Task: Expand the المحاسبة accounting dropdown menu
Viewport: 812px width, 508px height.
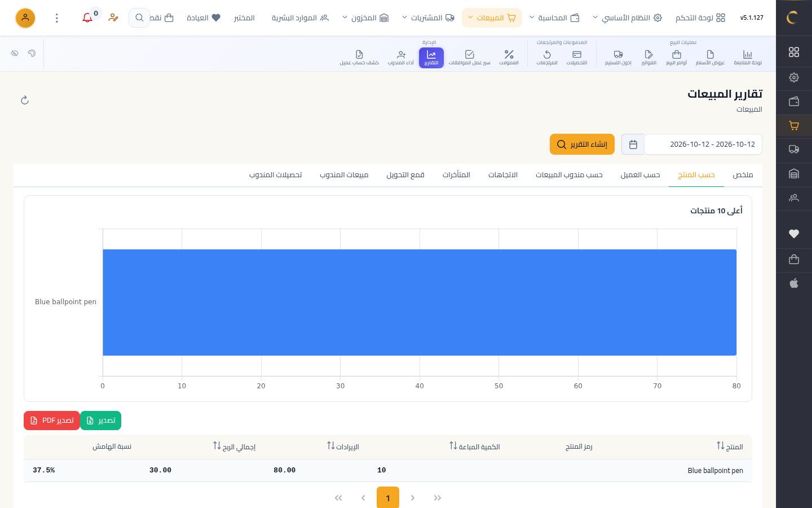Action: coord(554,18)
